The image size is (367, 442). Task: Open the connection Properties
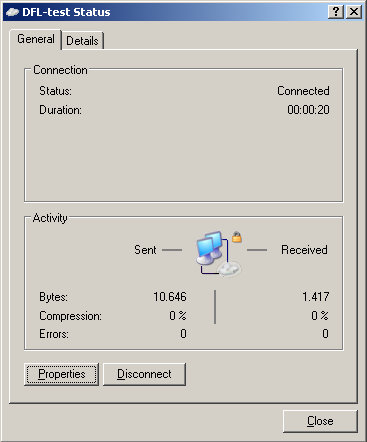coord(61,374)
